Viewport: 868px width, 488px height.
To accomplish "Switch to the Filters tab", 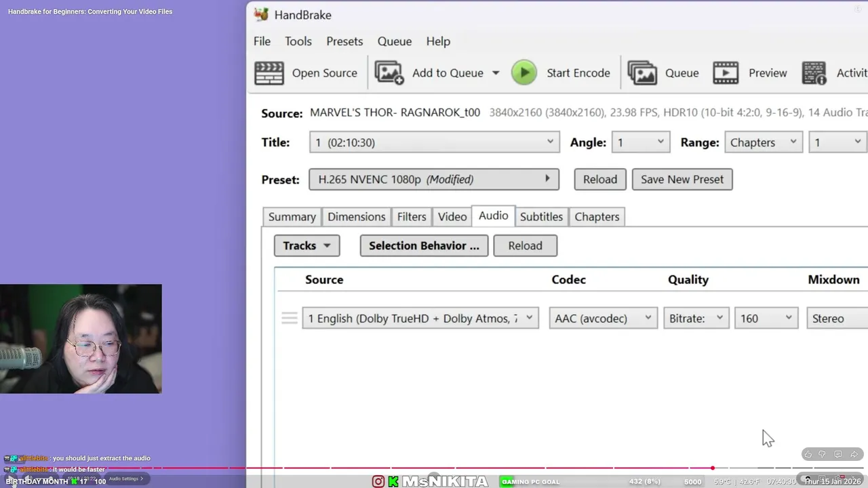I will click(412, 217).
